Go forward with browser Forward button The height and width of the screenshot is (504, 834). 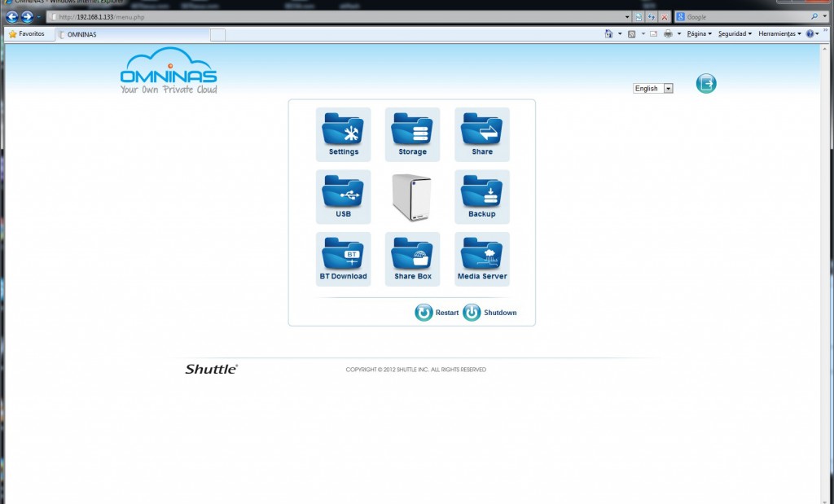(27, 17)
